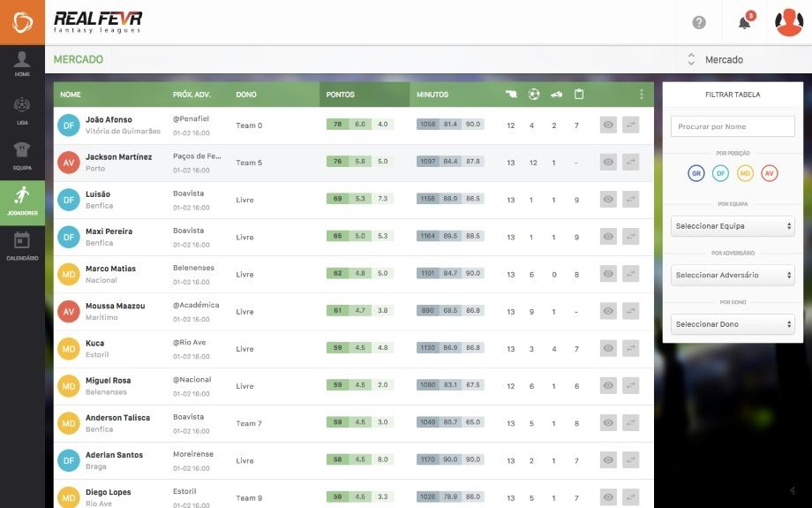Open player Moussa Maazou's name link
The image size is (812, 508).
(x=115, y=306)
